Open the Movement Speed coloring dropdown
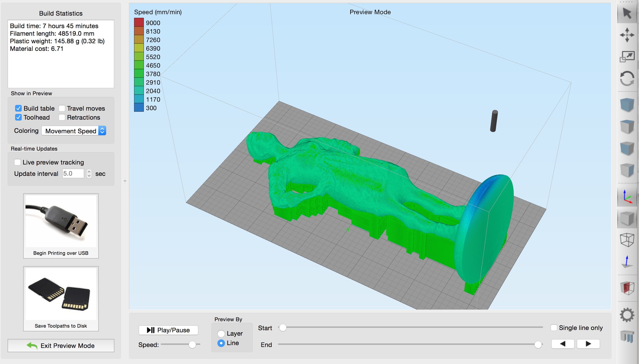Viewport: 639px width, 364px height. point(74,131)
